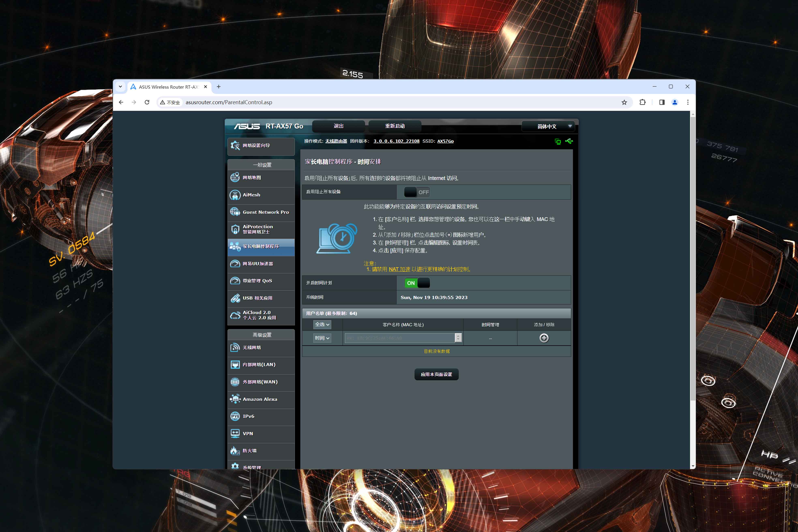Toggle the Chrome side panel icon
798x532 pixels.
[662, 102]
